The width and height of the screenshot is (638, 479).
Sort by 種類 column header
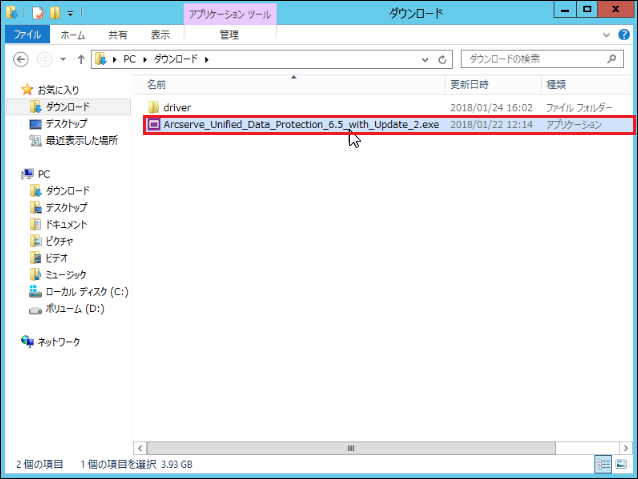coord(588,85)
